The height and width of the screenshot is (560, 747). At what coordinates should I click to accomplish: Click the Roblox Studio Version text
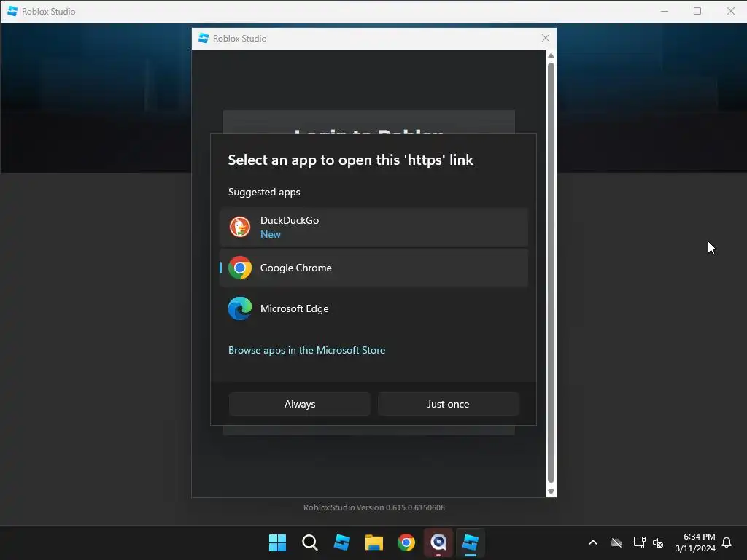pyautogui.click(x=374, y=507)
